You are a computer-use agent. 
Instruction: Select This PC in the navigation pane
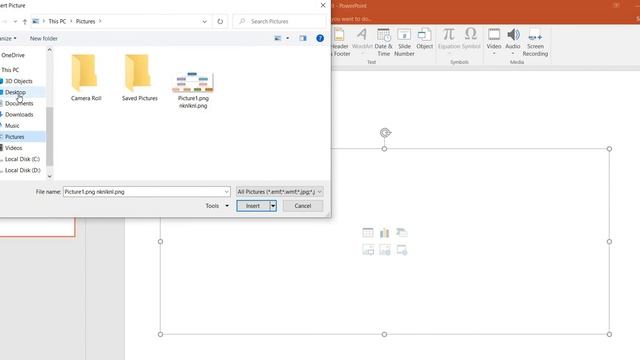10,70
